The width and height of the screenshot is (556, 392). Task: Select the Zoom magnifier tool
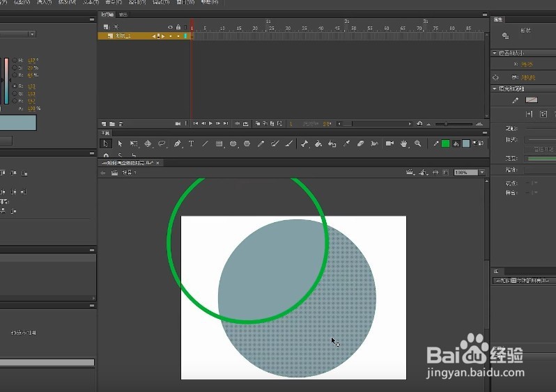418,143
